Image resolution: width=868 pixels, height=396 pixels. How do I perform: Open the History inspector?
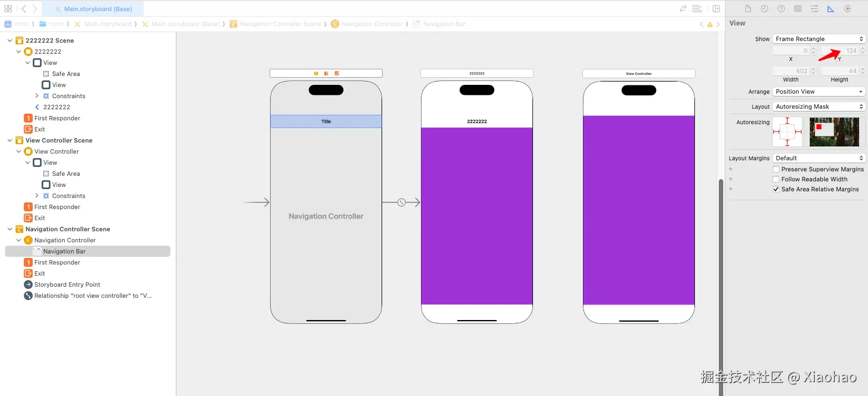[764, 9]
